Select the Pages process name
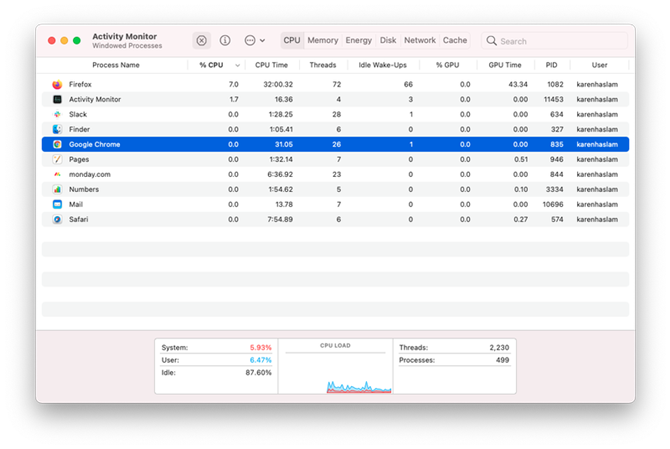The image size is (670, 449). pyautogui.click(x=79, y=159)
